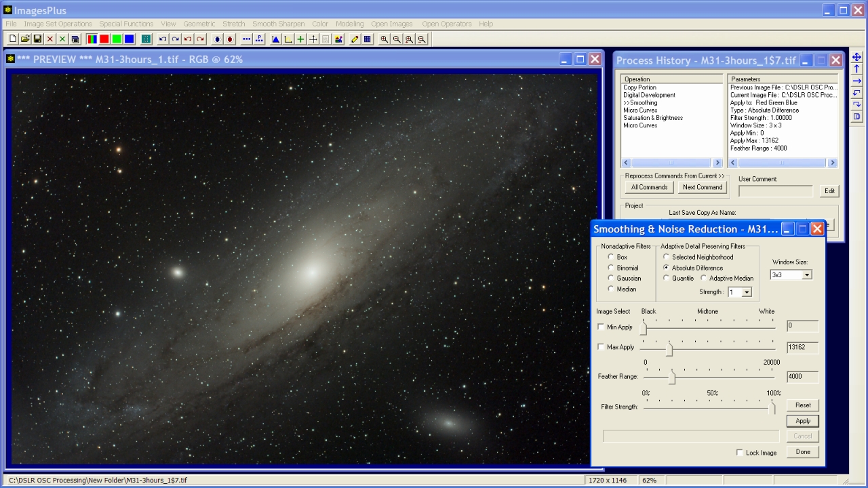Click the User Comment input field

[775, 191]
